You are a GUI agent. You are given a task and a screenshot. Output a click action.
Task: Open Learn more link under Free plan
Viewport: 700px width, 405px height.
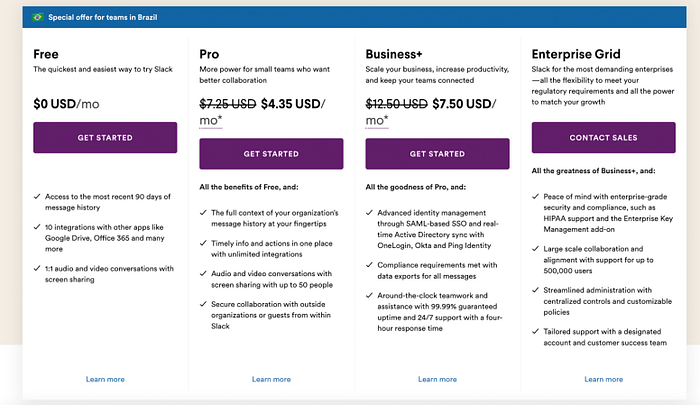pos(105,379)
